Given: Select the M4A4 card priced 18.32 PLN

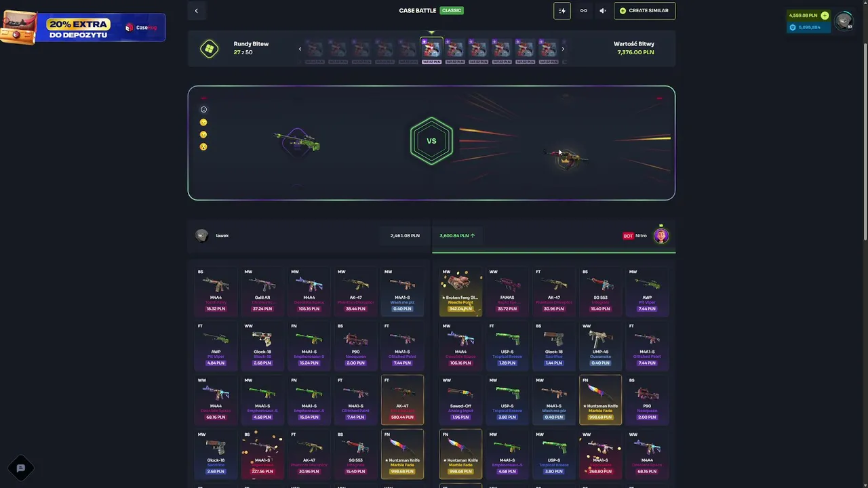Looking at the screenshot, I should (216, 290).
